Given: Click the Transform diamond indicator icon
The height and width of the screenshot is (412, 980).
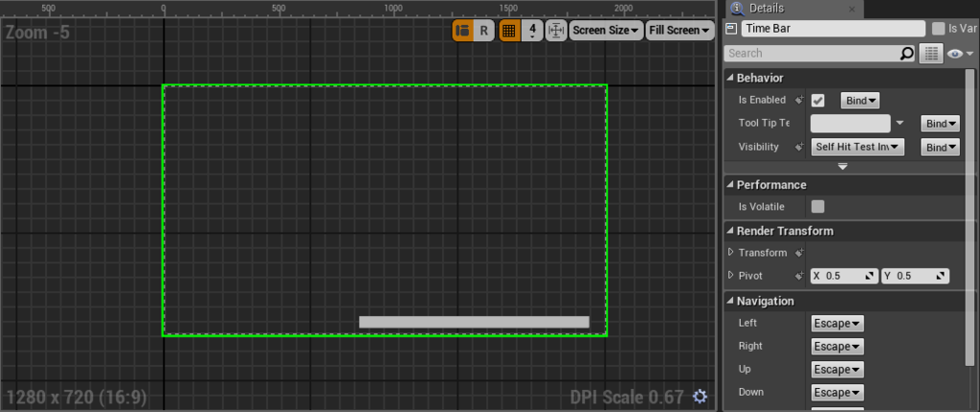Looking at the screenshot, I should point(799,253).
